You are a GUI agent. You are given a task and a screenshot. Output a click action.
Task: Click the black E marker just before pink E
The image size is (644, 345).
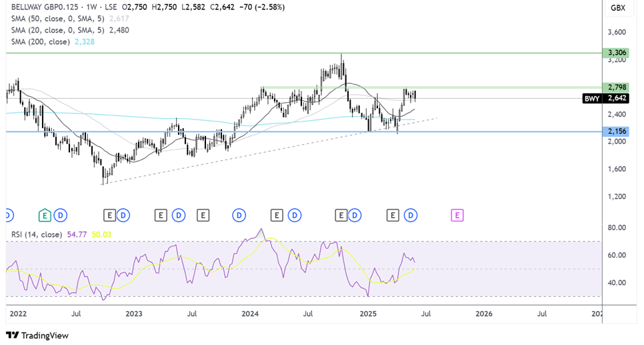(x=393, y=215)
